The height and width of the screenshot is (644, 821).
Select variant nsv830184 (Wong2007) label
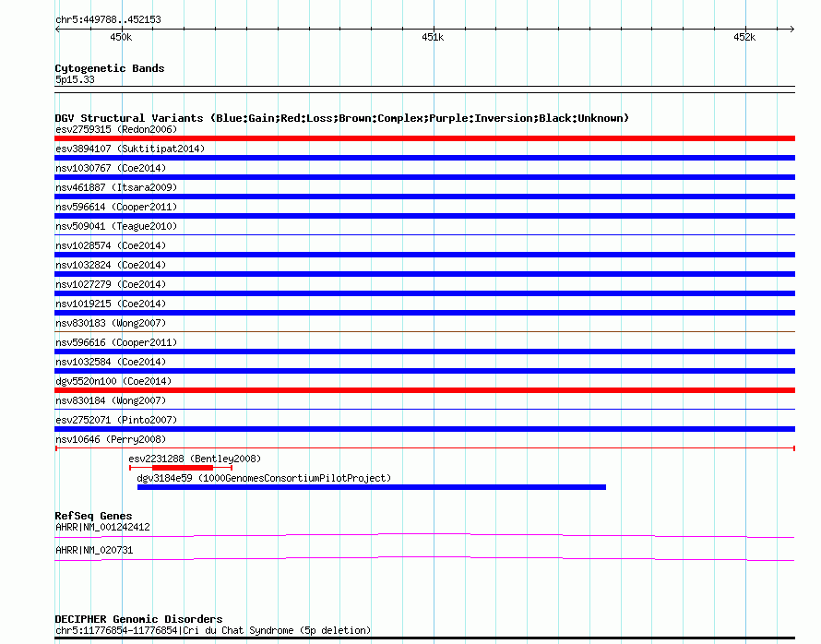[x=111, y=400]
